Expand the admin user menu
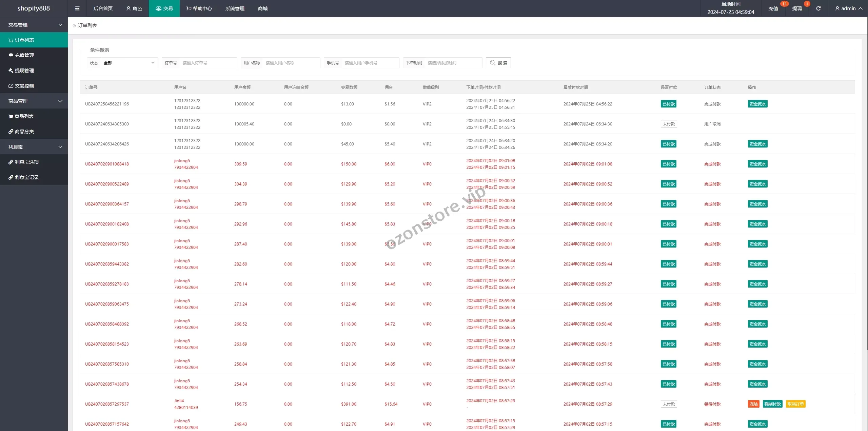 point(848,8)
